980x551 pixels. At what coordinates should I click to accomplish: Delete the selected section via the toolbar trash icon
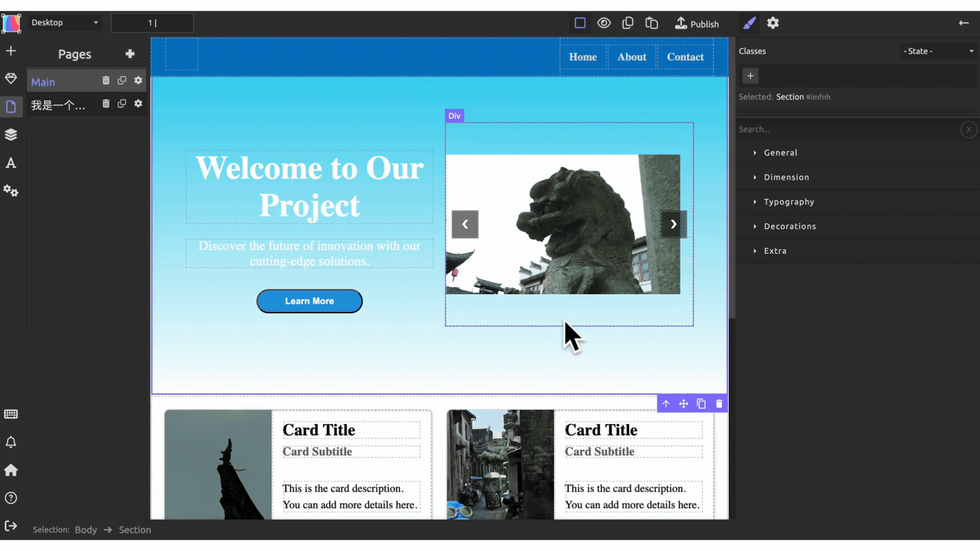coord(719,404)
